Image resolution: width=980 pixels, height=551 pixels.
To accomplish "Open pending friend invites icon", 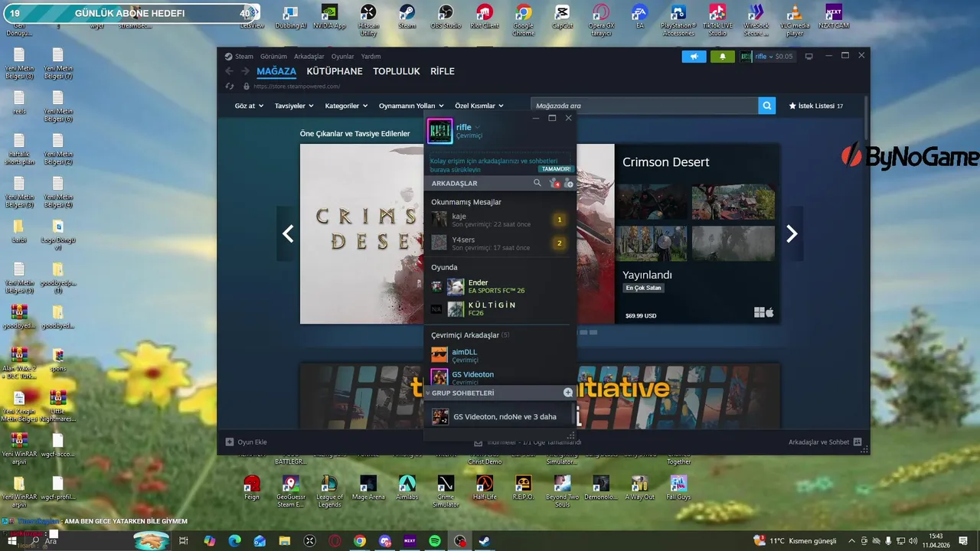I will coord(554,183).
